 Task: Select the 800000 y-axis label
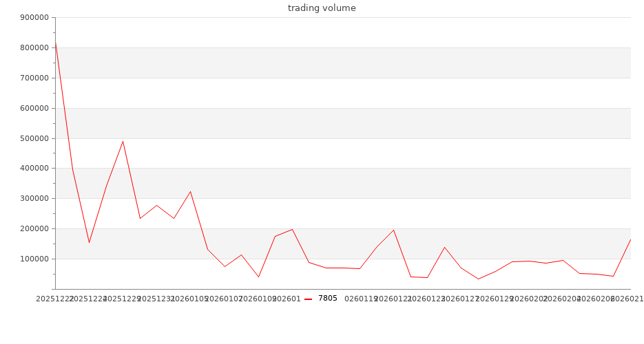coord(33,47)
